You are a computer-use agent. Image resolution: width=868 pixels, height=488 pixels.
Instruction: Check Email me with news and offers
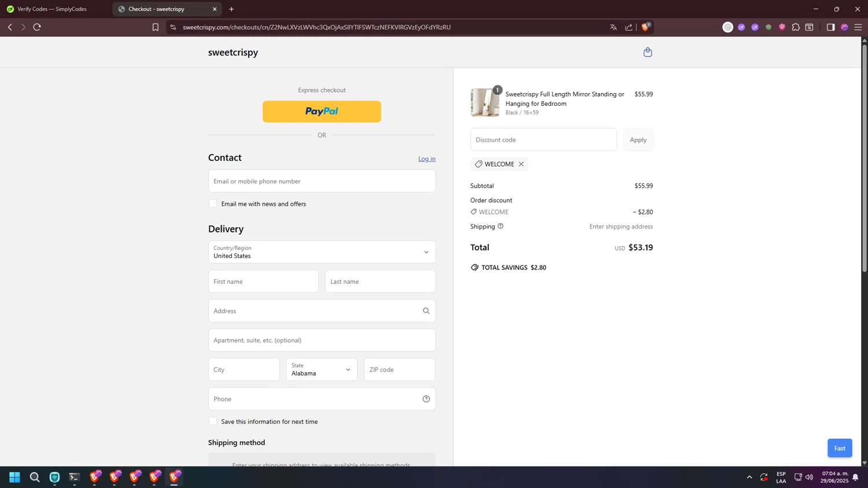(213, 204)
